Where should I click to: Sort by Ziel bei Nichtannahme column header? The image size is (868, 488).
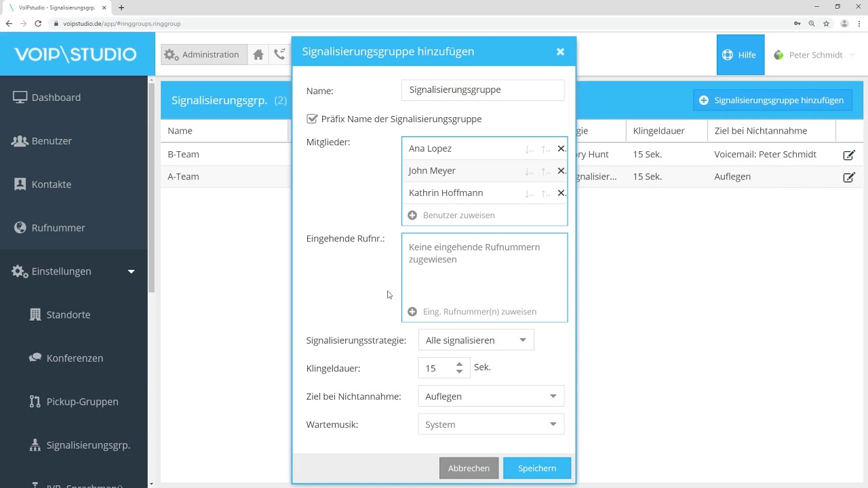tap(772, 131)
